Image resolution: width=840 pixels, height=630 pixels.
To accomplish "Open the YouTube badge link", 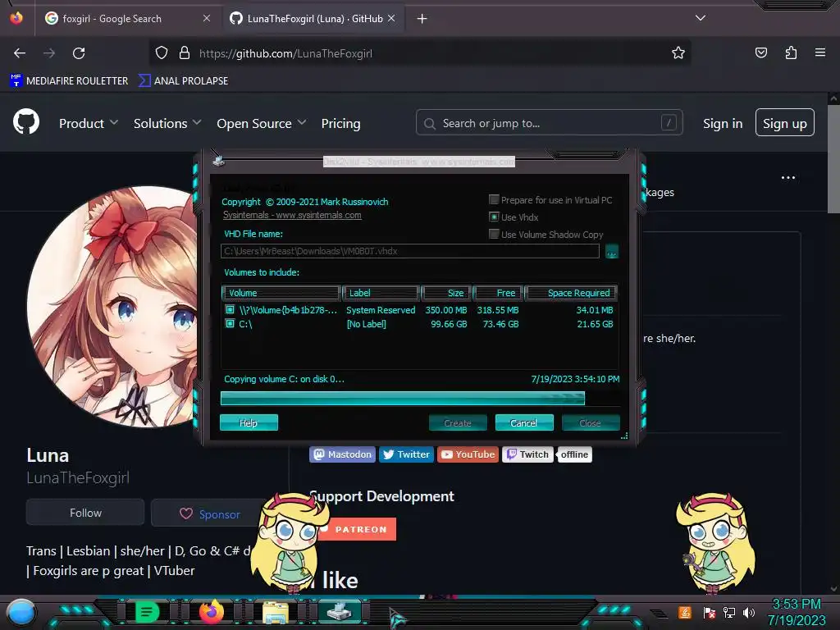I will pyautogui.click(x=468, y=454).
